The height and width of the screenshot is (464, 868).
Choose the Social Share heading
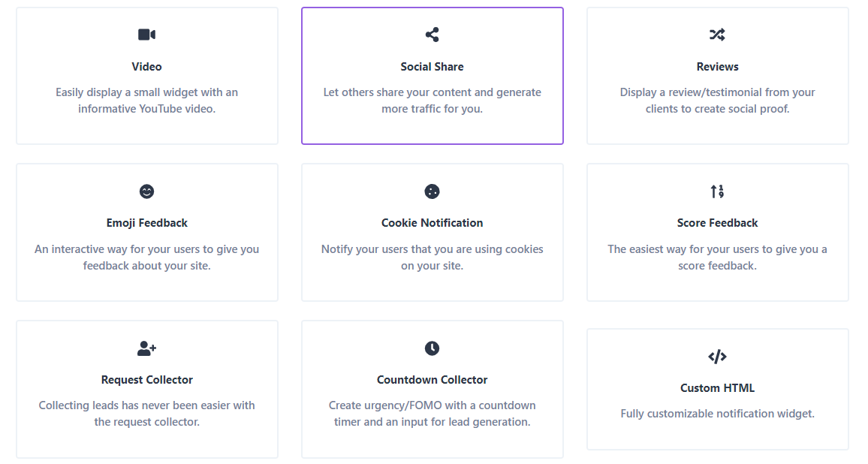[x=432, y=67]
